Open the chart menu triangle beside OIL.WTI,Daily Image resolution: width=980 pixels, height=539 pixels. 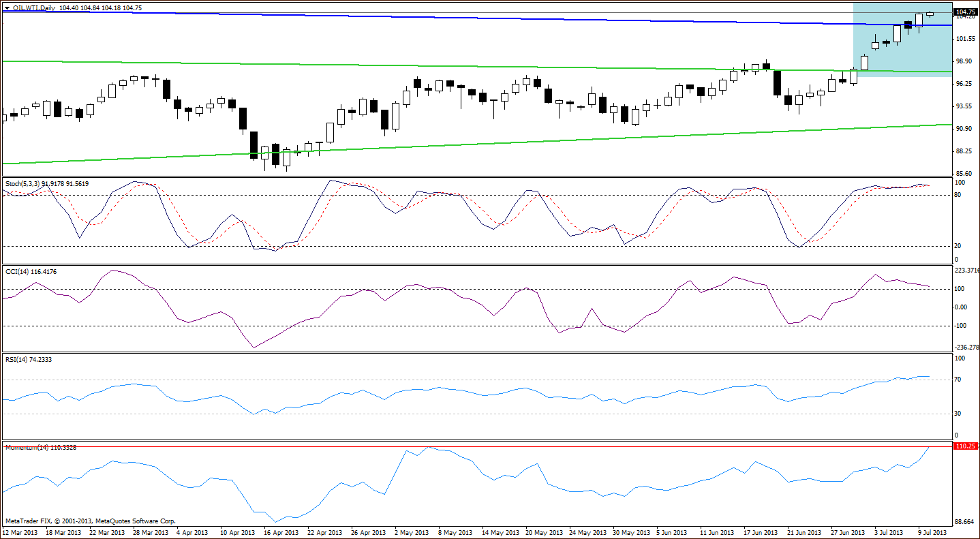[x=7, y=7]
